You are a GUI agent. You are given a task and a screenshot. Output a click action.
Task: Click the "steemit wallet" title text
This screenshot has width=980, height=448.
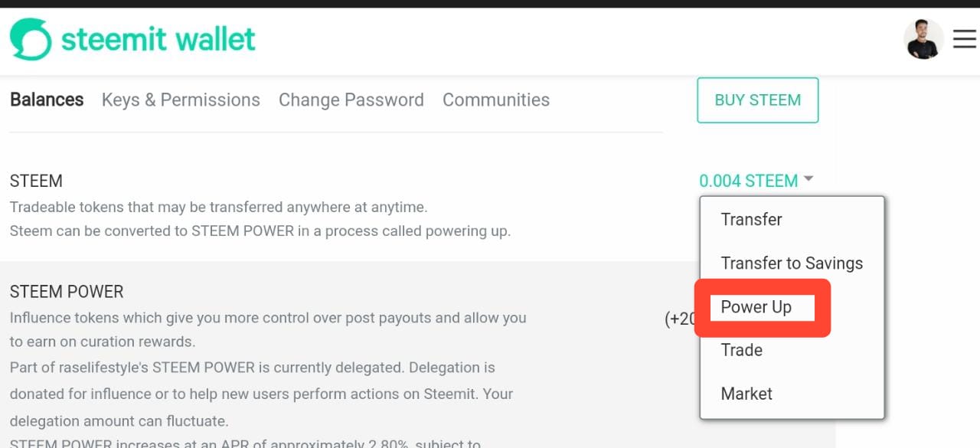158,39
